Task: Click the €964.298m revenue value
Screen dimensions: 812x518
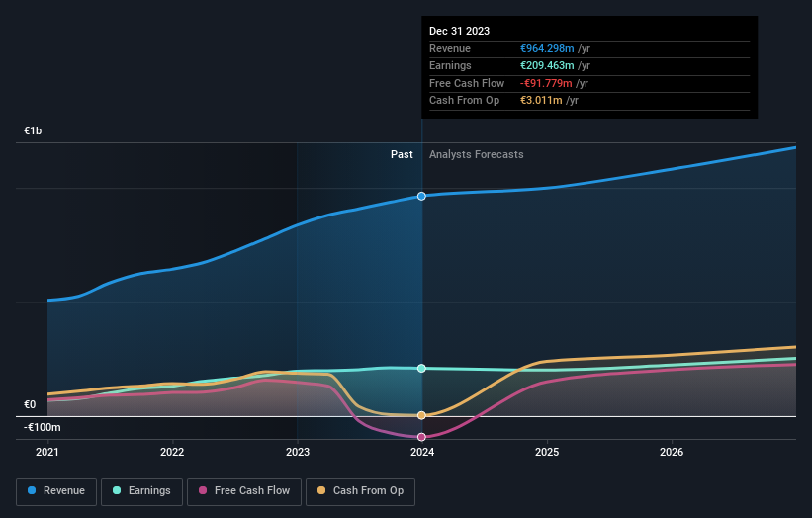Action: point(547,48)
